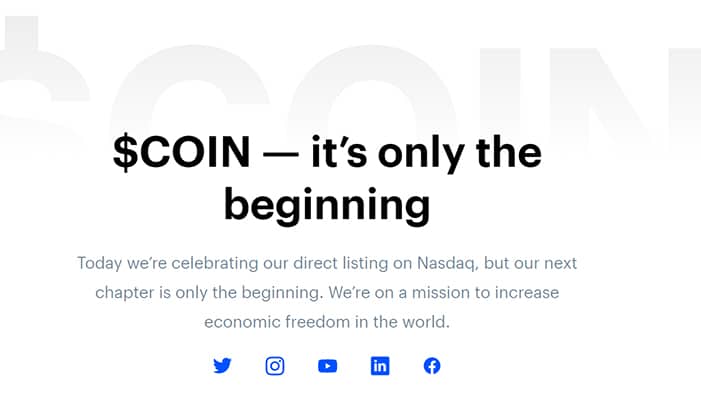Open the LinkedIn icon link
This screenshot has width=701, height=400.
[x=380, y=366]
